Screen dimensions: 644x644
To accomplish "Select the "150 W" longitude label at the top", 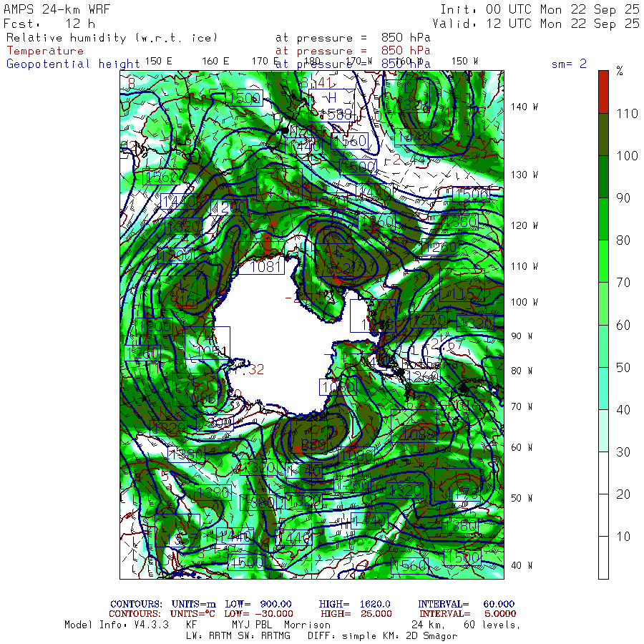I will 464,62.
